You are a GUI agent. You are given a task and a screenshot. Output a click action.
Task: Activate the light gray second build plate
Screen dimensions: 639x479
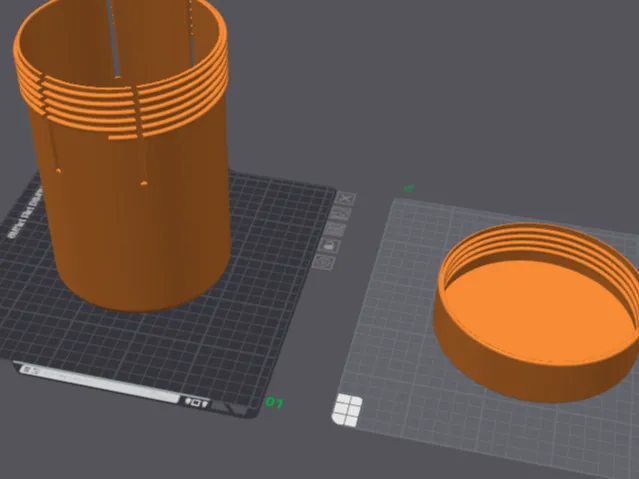click(x=391, y=326)
